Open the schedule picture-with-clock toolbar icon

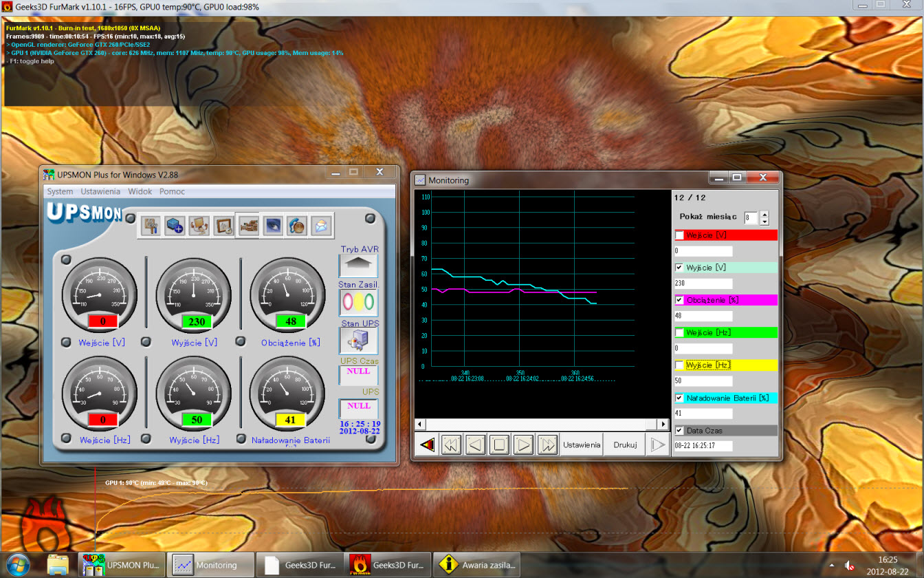(223, 225)
